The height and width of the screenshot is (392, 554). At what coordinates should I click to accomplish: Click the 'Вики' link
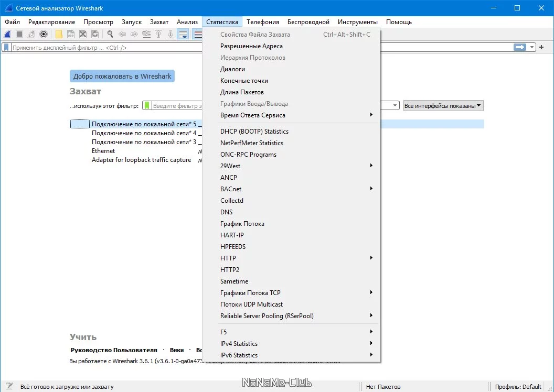(x=177, y=350)
